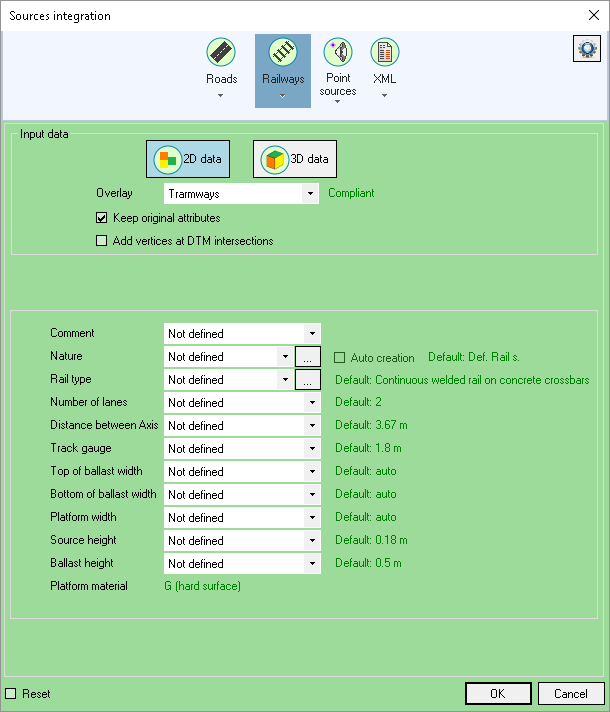
Task: Click the 'Default: 1.8 m' text
Action: coord(368,448)
